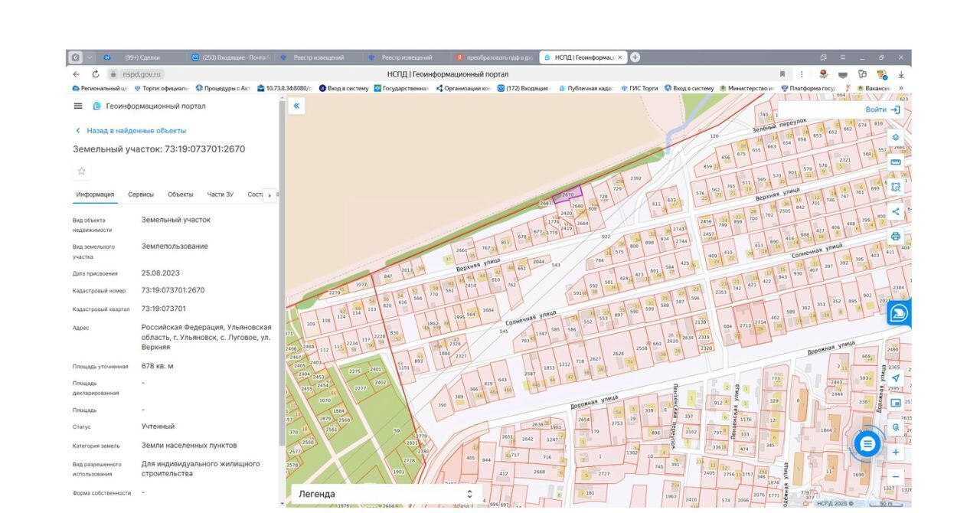The height and width of the screenshot is (513, 980).
Task: Click the Учтенный status value
Action: [x=158, y=426]
